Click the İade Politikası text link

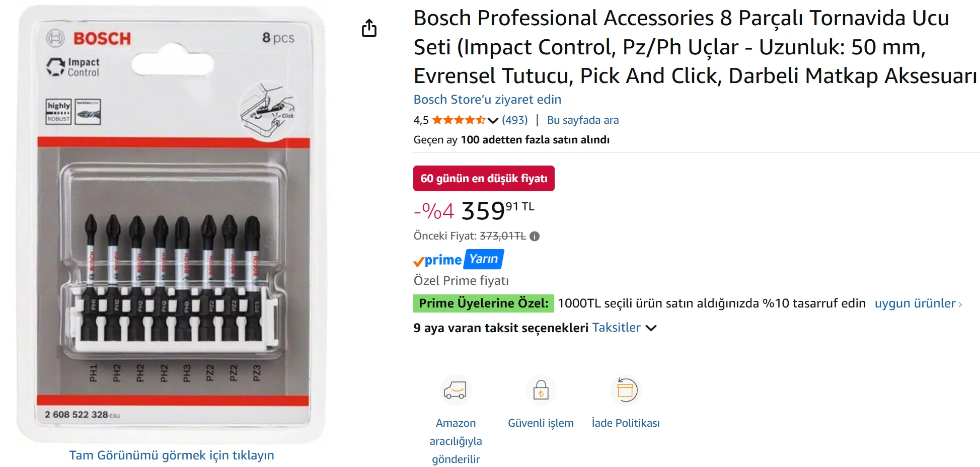[626, 423]
